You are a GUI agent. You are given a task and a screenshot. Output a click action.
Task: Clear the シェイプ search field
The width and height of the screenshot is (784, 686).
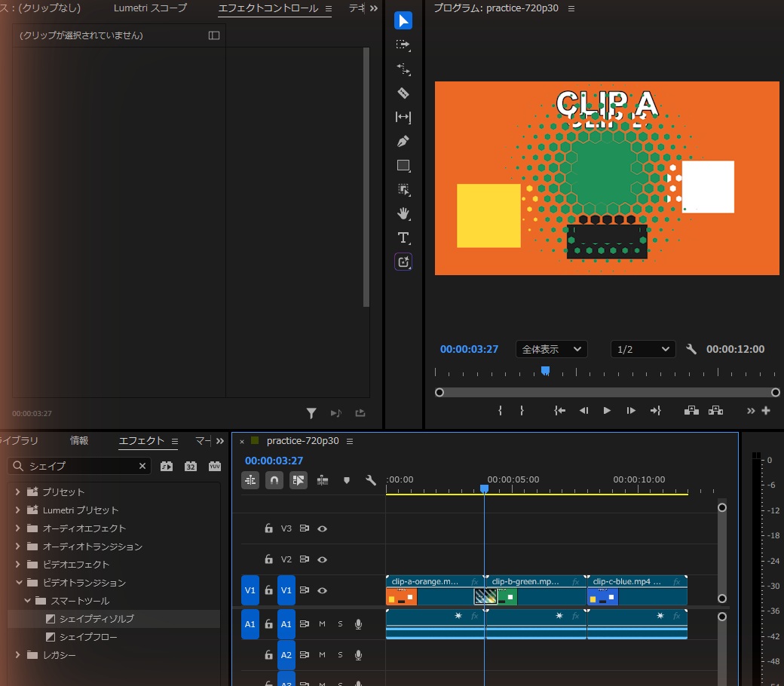point(142,466)
